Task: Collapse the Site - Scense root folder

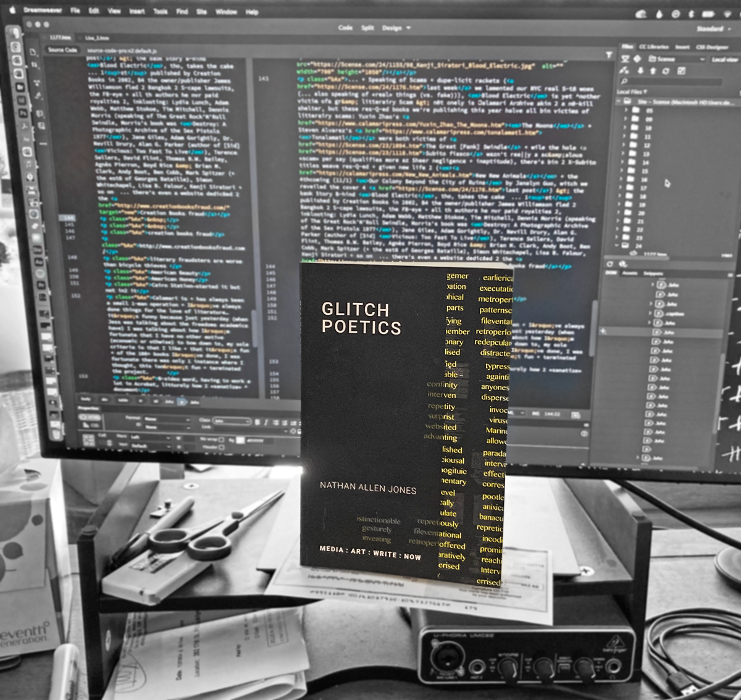Action: [x=618, y=101]
